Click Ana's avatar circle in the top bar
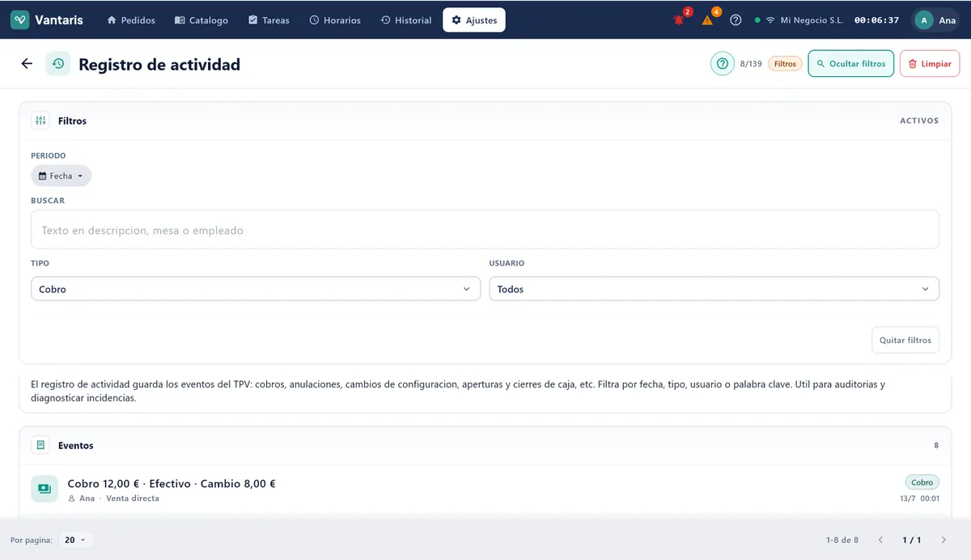The image size is (971, 560). (924, 20)
